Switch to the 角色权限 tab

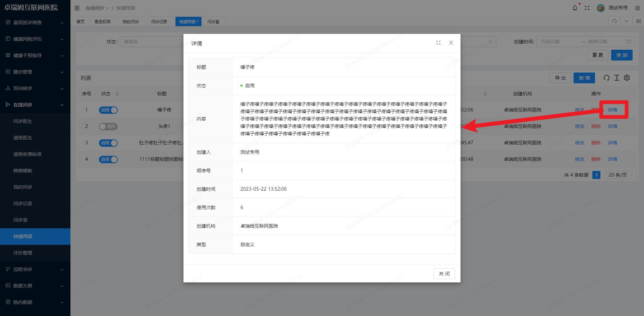pyautogui.click(x=103, y=21)
